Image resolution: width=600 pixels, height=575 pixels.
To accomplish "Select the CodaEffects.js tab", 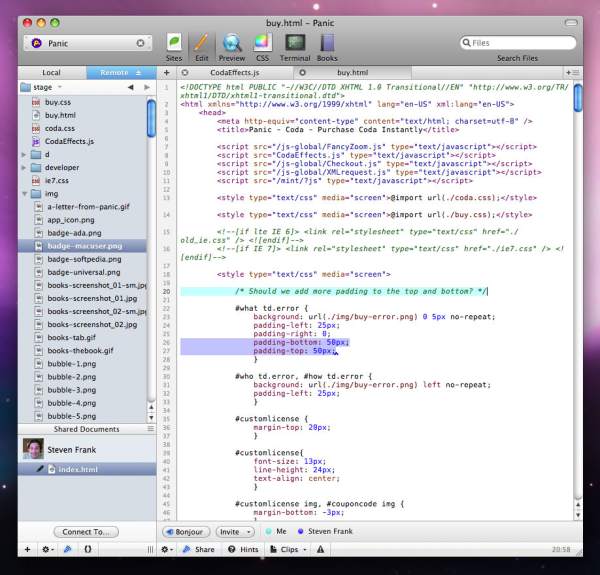I will point(235,73).
